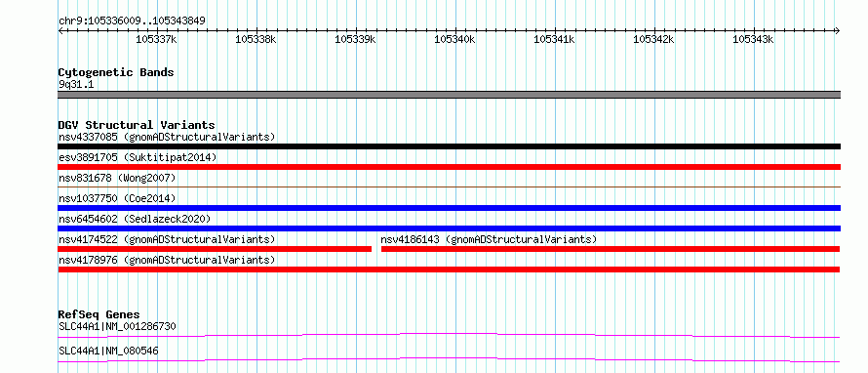Click the Cytogenetic Bands track title
Viewport: 868px width, 373px height.
pos(116,72)
